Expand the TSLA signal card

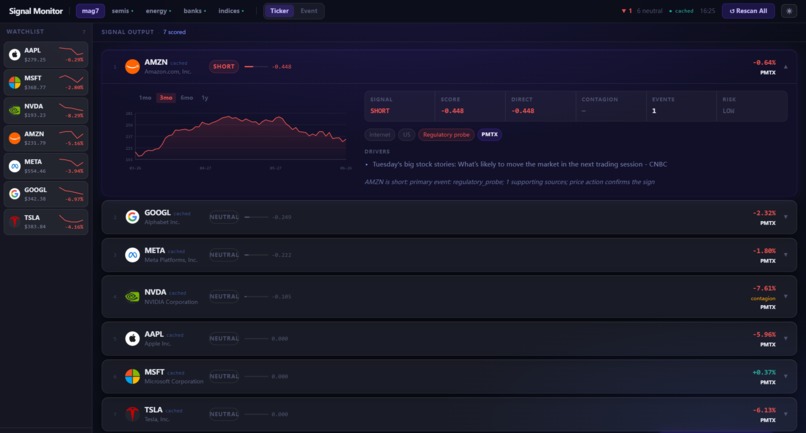[785, 414]
